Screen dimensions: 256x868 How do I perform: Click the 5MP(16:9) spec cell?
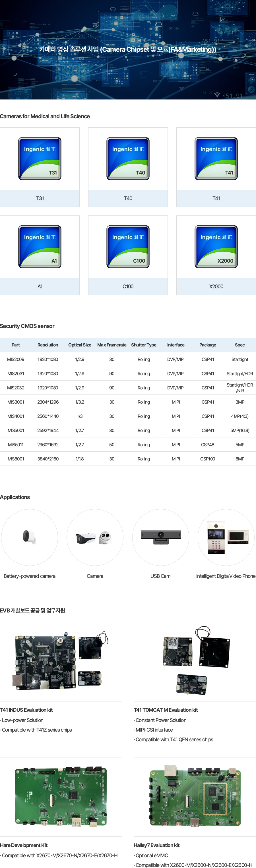pyautogui.click(x=240, y=430)
